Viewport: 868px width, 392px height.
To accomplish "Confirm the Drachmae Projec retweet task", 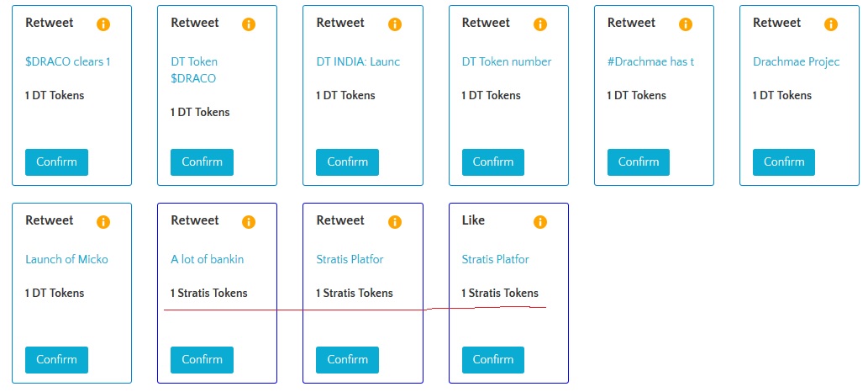I will click(x=784, y=162).
